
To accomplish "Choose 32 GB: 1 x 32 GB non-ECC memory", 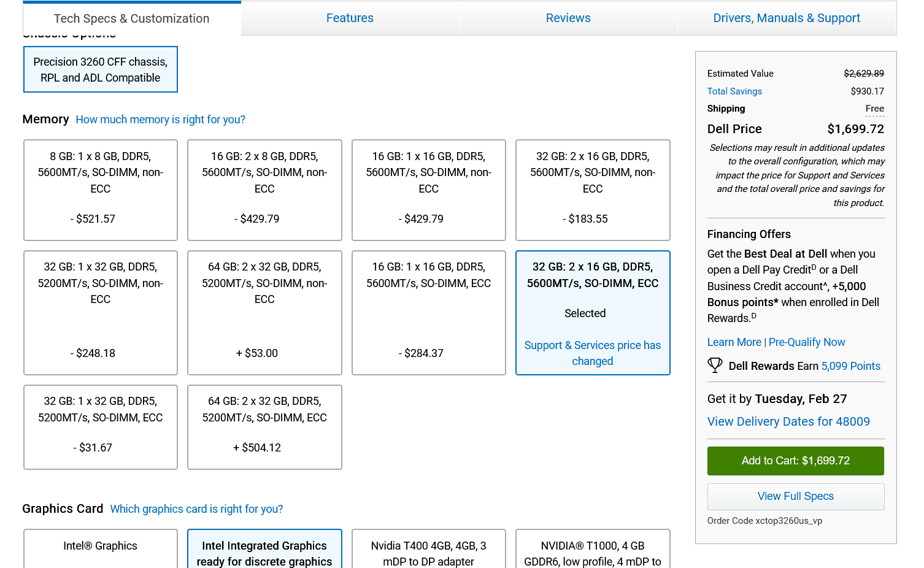I will tap(101, 313).
